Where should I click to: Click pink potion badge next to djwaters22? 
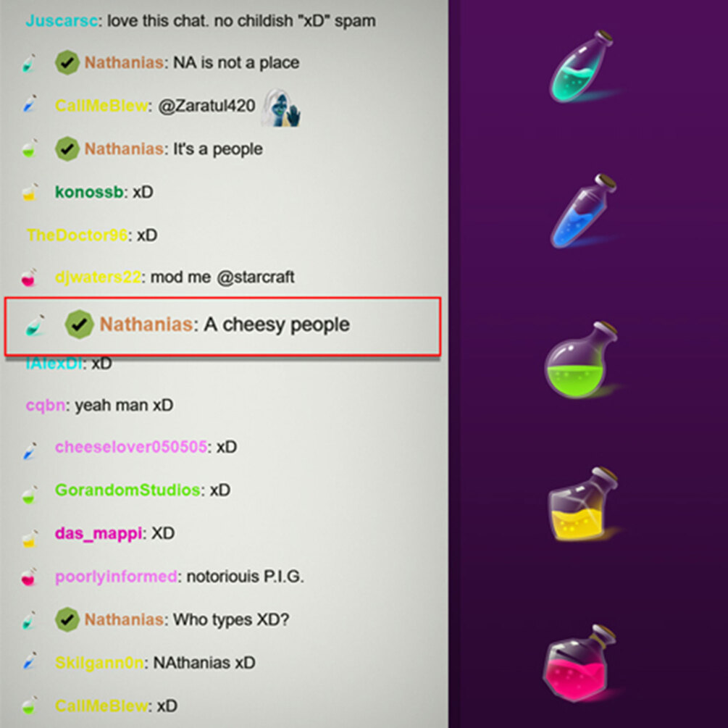[29, 277]
